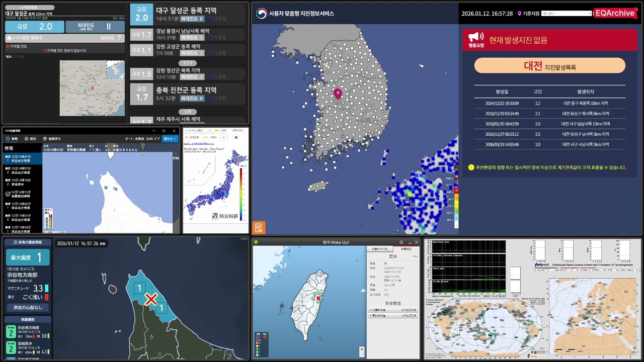Viewport: 644px width, 362px height.
Task: Select the 강원 정선군 북쪽 지역 entry
Action: 187,73
